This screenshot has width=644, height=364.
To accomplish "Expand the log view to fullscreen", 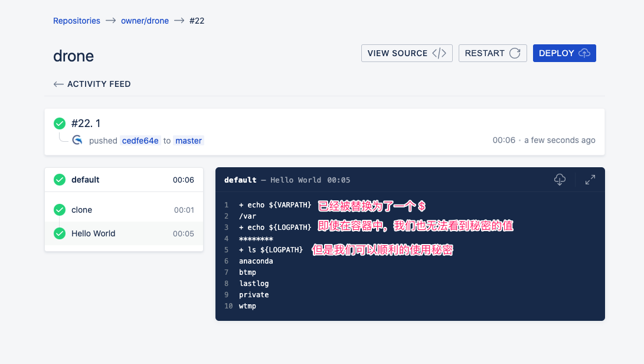I will [x=590, y=180].
